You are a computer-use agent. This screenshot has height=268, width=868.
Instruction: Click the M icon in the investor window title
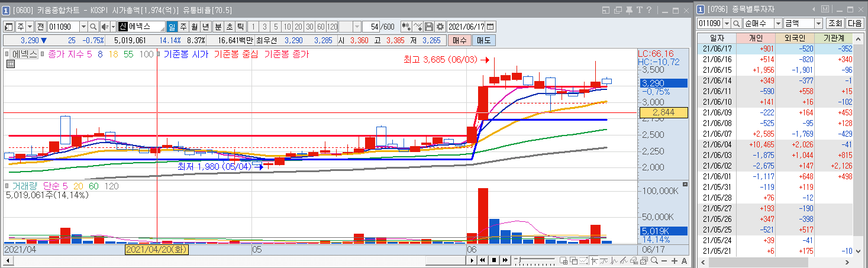pyautogui.click(x=825, y=9)
